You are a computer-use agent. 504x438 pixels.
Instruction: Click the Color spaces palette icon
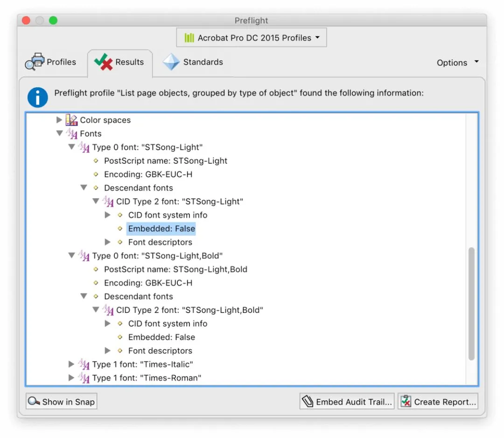(72, 120)
